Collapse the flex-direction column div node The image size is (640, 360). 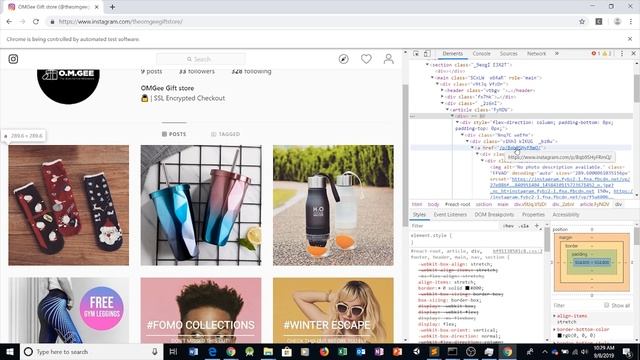[x=457, y=122]
